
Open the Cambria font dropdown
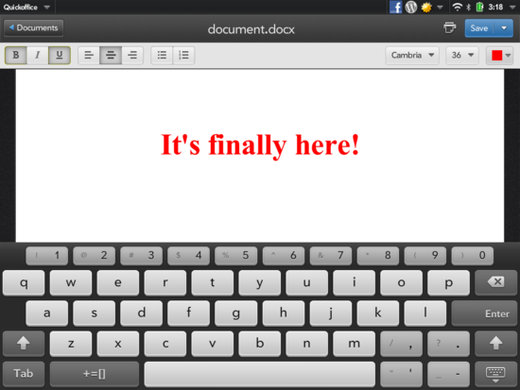(x=412, y=55)
